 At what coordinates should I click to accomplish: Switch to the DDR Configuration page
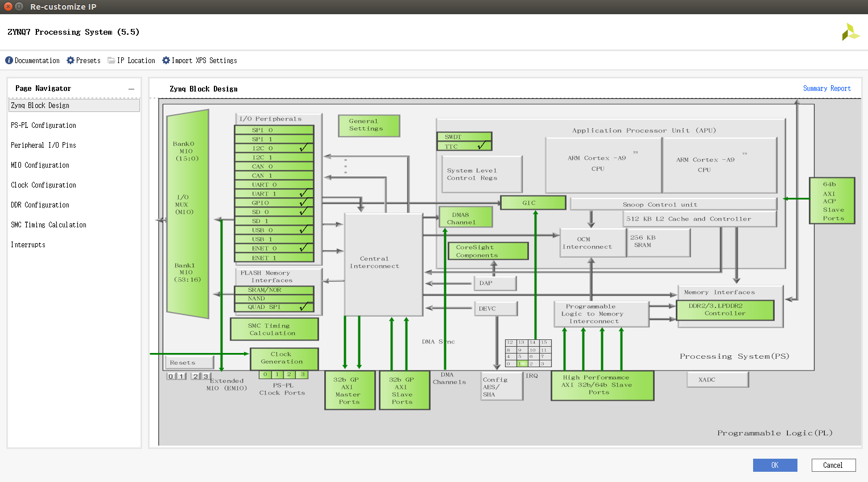point(39,205)
